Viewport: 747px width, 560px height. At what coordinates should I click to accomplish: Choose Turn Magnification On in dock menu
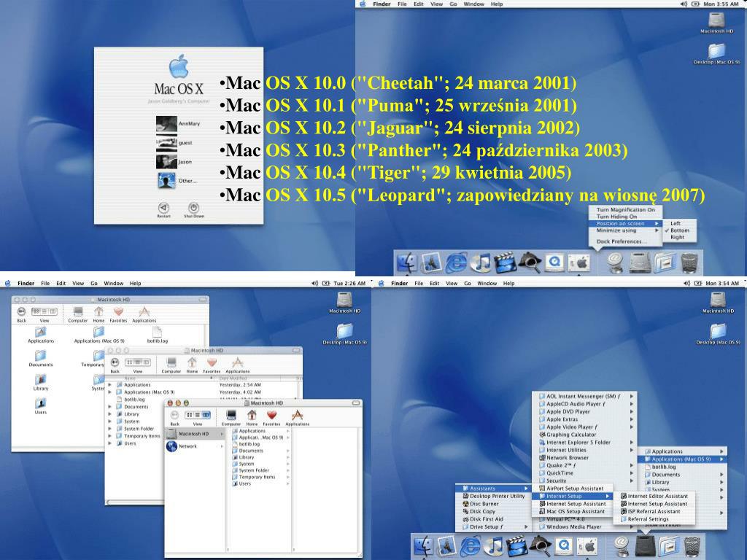[625, 209]
